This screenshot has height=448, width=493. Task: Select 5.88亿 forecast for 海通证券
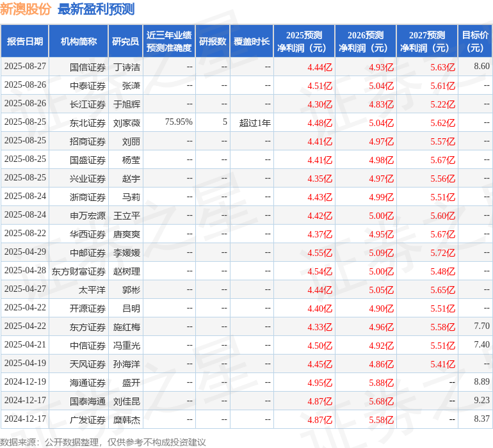[x=381, y=383]
